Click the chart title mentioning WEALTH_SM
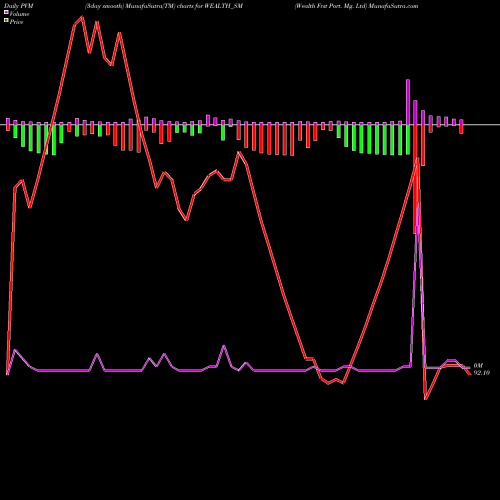Screen dimensions: 500x500 coord(164,6)
